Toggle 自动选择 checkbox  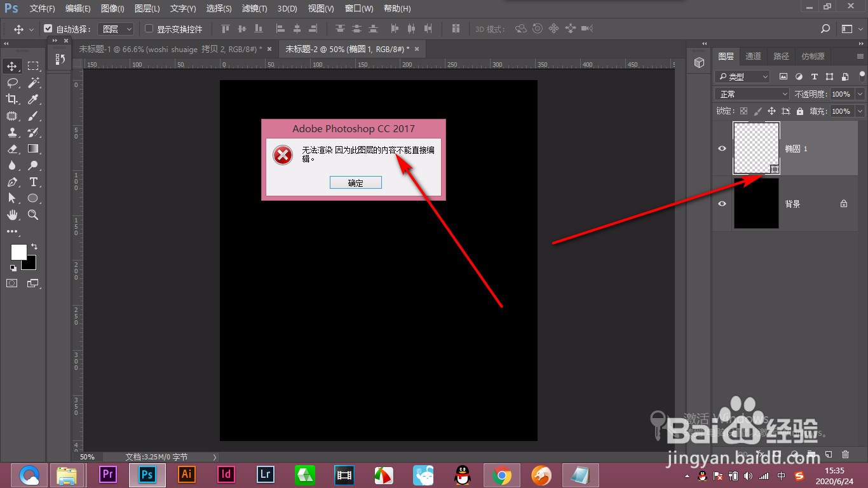(48, 29)
